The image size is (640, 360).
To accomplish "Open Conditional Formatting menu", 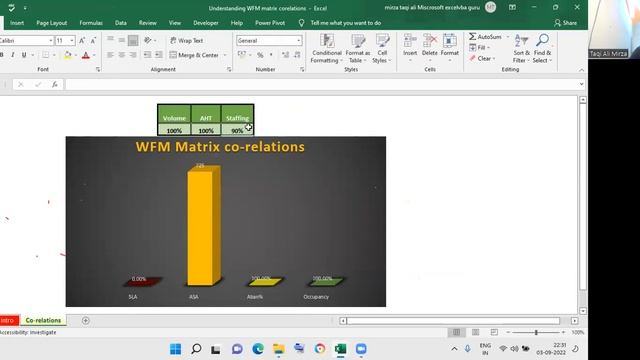I will pyautogui.click(x=327, y=49).
